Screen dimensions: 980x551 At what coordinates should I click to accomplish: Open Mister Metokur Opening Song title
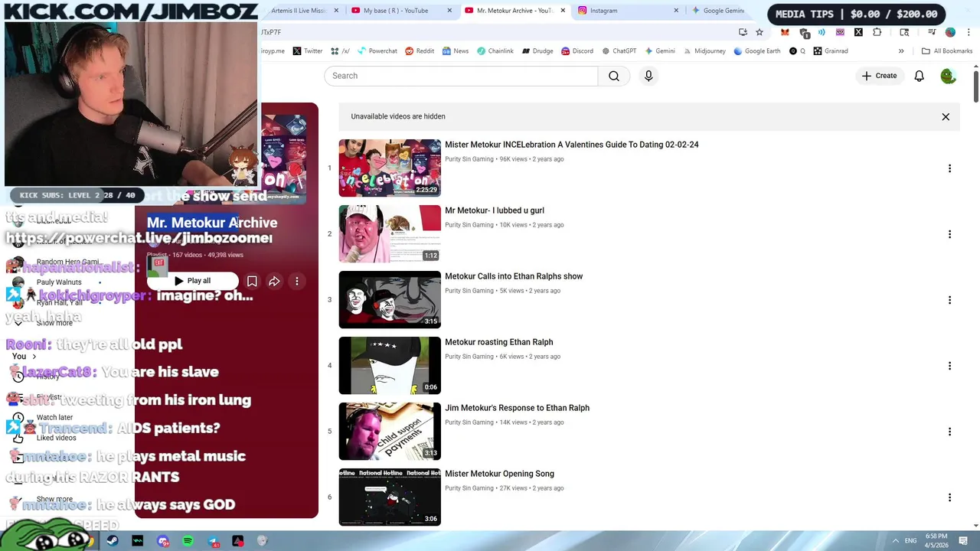click(499, 474)
